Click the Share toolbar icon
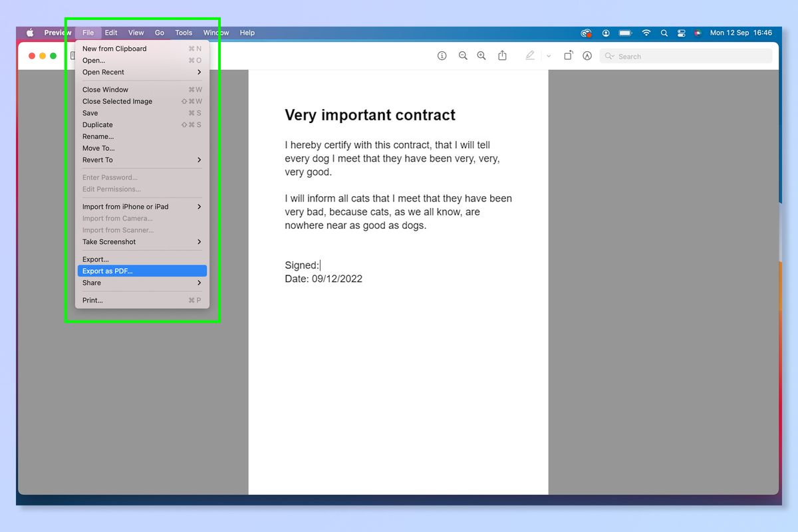The image size is (798, 532). [503, 56]
